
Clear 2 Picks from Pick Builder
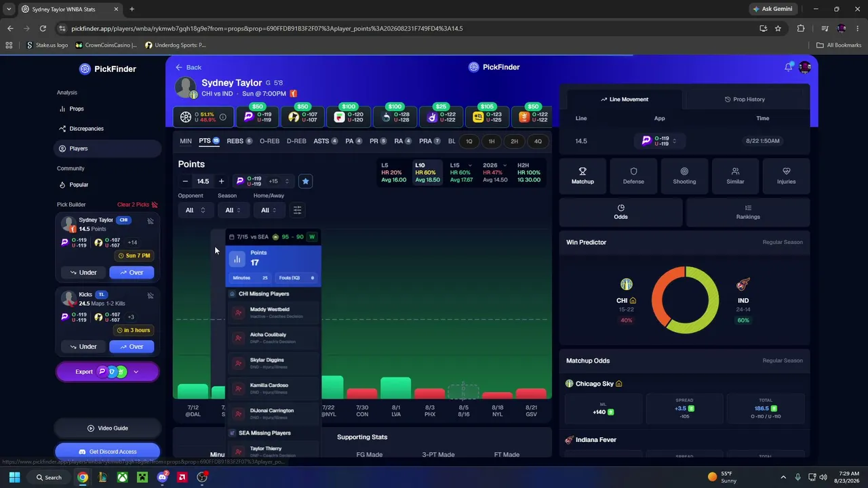[x=138, y=205]
